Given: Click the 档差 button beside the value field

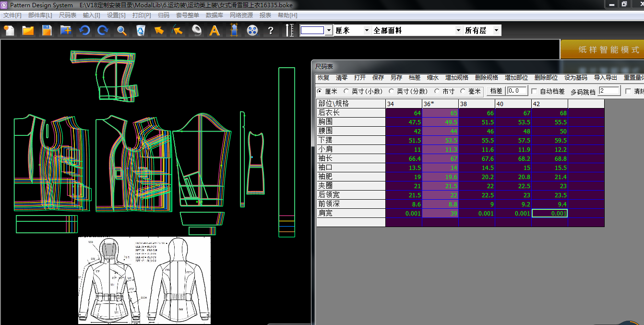Looking at the screenshot, I should [496, 91].
